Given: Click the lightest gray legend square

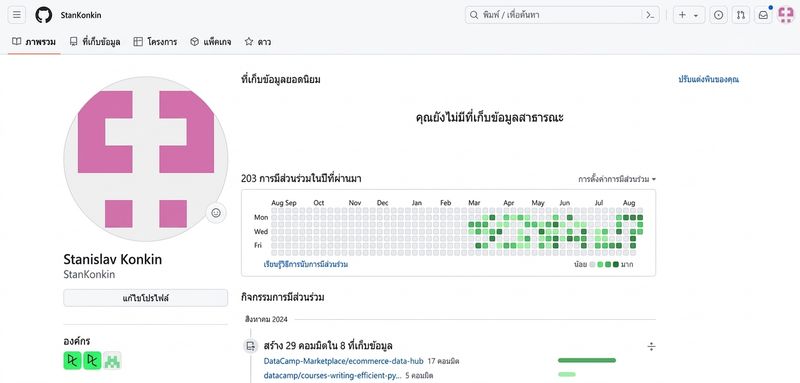Looking at the screenshot, I should [x=592, y=265].
